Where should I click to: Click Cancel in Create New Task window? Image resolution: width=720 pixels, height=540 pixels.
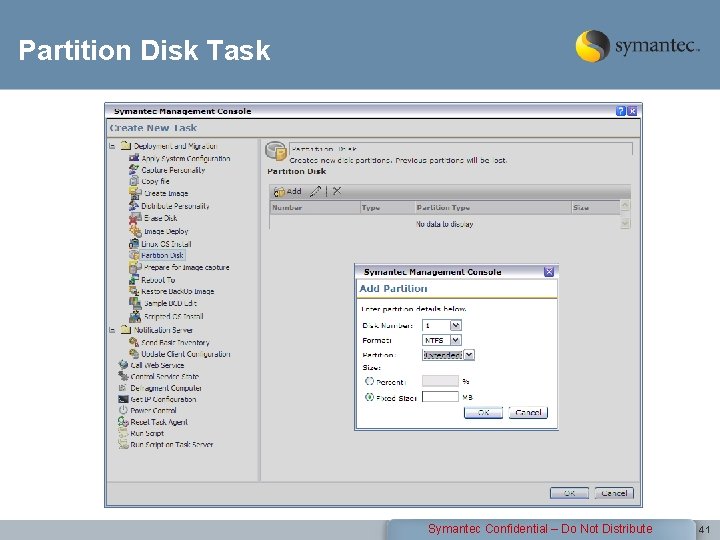(614, 493)
